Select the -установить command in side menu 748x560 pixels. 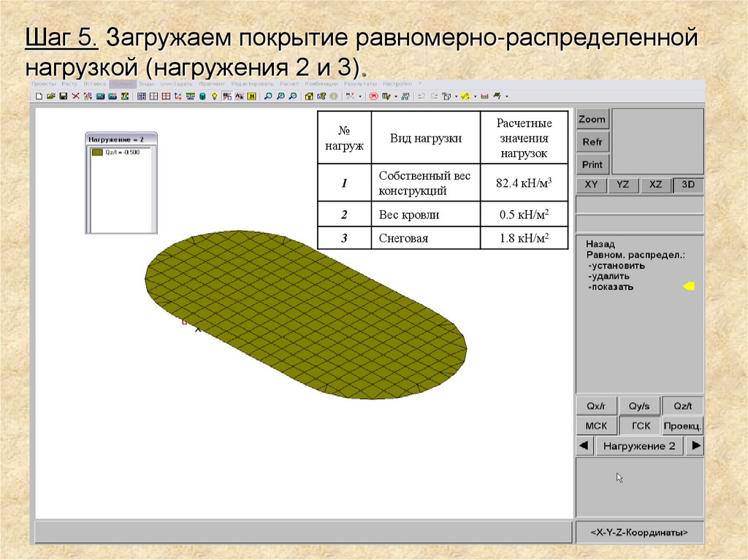(616, 266)
